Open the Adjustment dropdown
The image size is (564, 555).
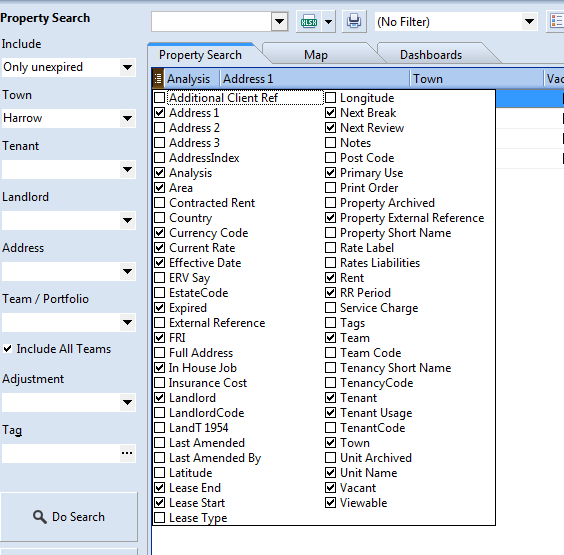click(127, 402)
